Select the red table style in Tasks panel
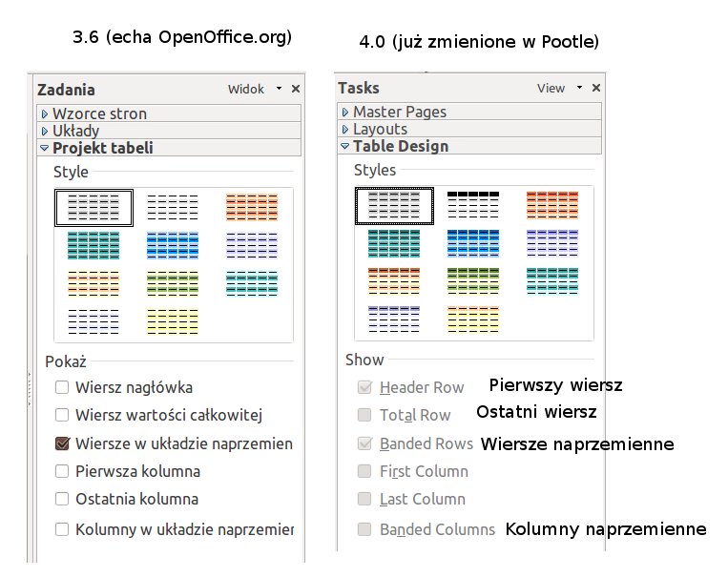728x577 pixels. point(552,206)
